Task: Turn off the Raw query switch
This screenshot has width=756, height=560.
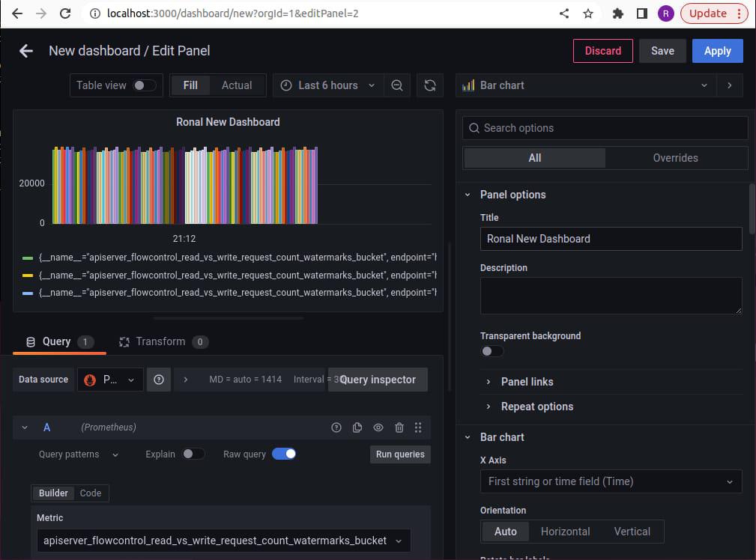Action: tap(284, 454)
